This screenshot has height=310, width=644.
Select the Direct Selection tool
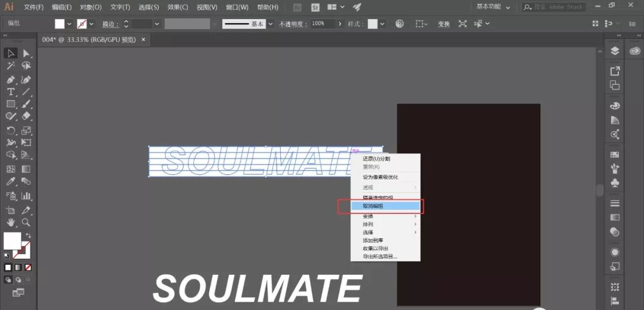26,54
